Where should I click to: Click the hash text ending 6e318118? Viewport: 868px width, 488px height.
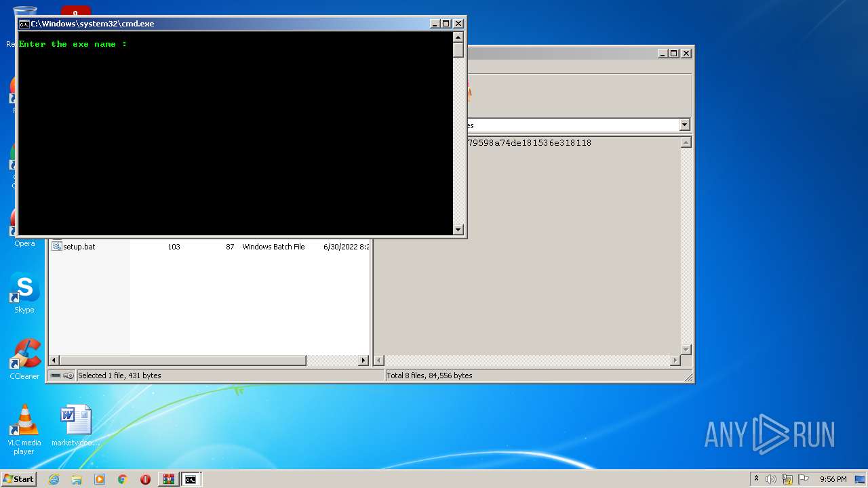click(529, 143)
